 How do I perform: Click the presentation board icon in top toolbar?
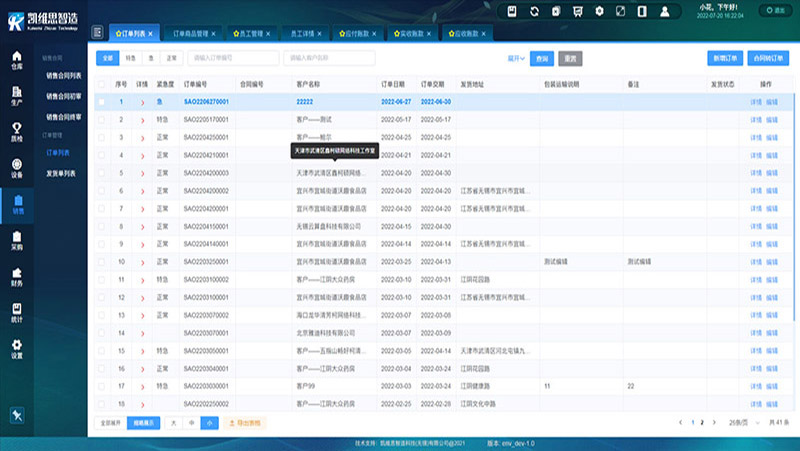coord(578,11)
